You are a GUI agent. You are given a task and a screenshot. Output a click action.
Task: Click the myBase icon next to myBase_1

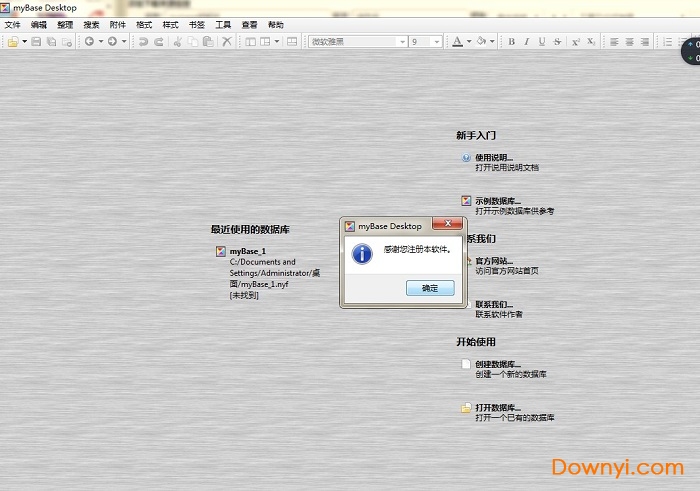[x=221, y=251]
